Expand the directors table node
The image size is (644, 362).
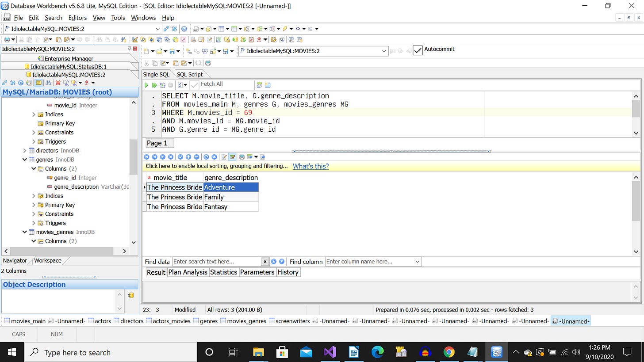pyautogui.click(x=25, y=151)
